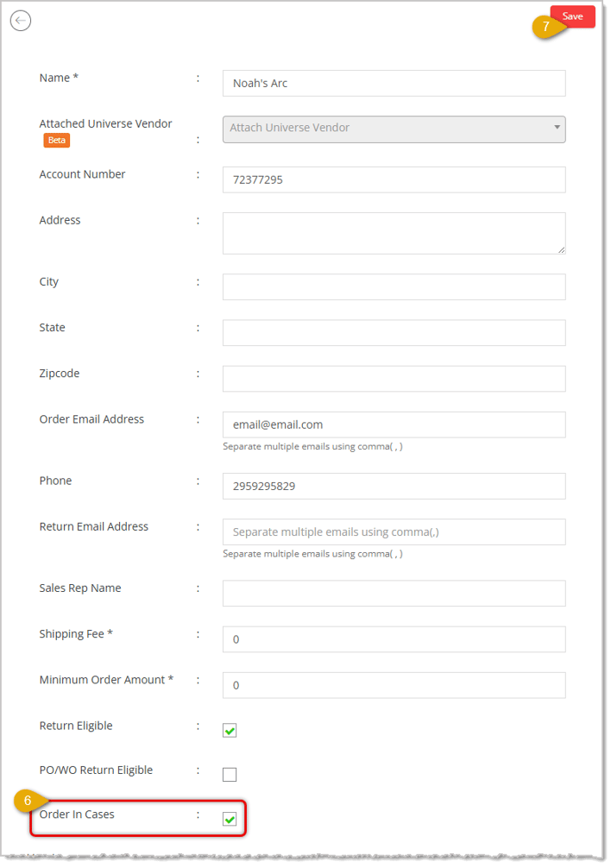The image size is (611, 868).
Task: Check the PO/WO Return Eligible checkbox
Action: [x=230, y=775]
